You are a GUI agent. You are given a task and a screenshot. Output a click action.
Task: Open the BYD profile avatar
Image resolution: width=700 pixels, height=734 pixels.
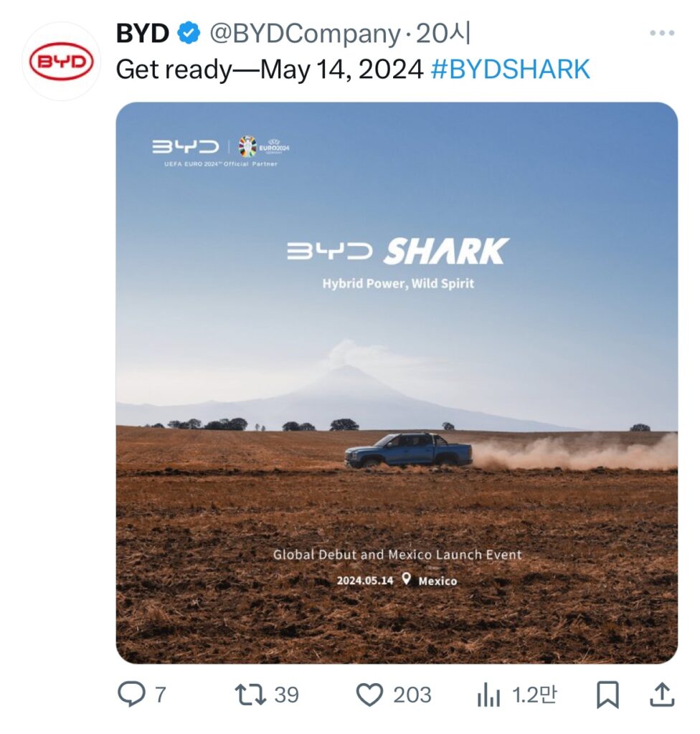pyautogui.click(x=61, y=62)
